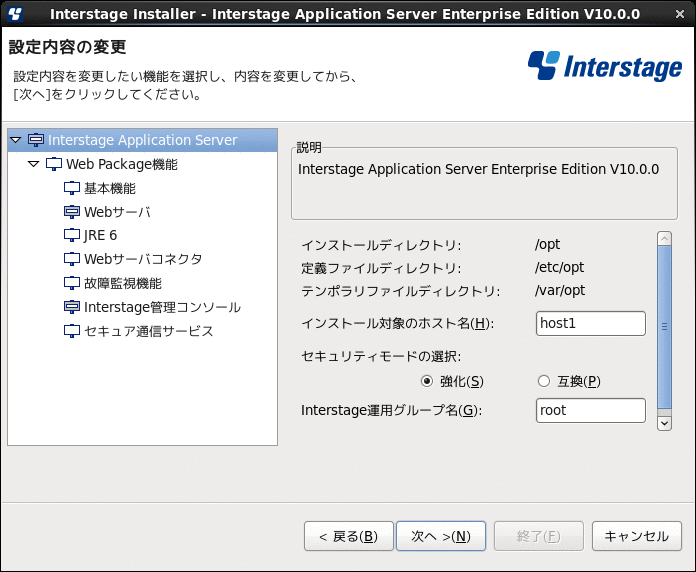
Task: Click the Webサーバコネクタ feature icon
Action: click(x=72, y=259)
